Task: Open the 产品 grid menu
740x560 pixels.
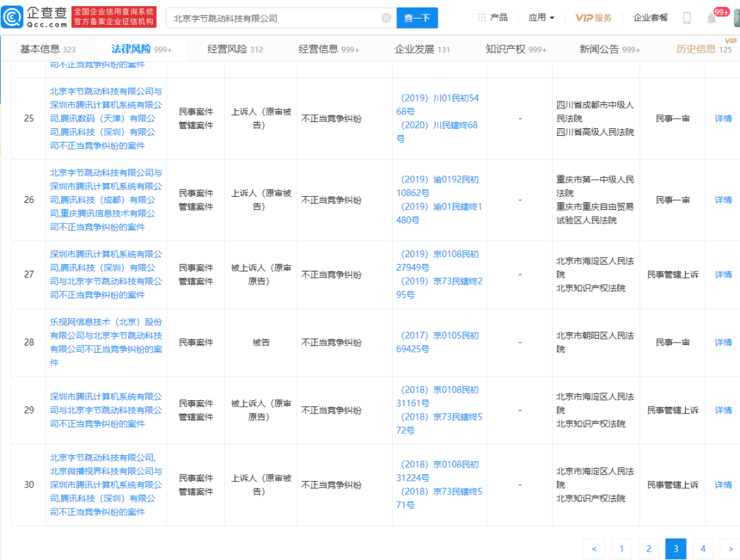Action: coord(493,18)
